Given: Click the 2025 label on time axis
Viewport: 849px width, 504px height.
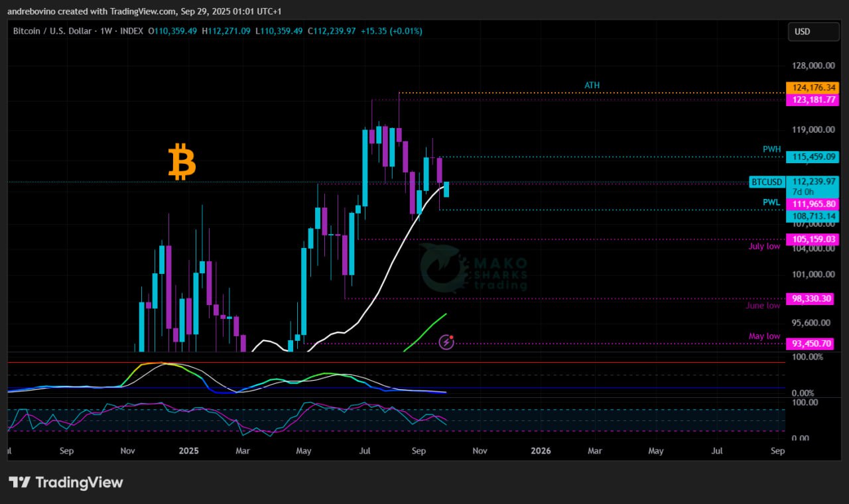Looking at the screenshot, I should tap(189, 451).
